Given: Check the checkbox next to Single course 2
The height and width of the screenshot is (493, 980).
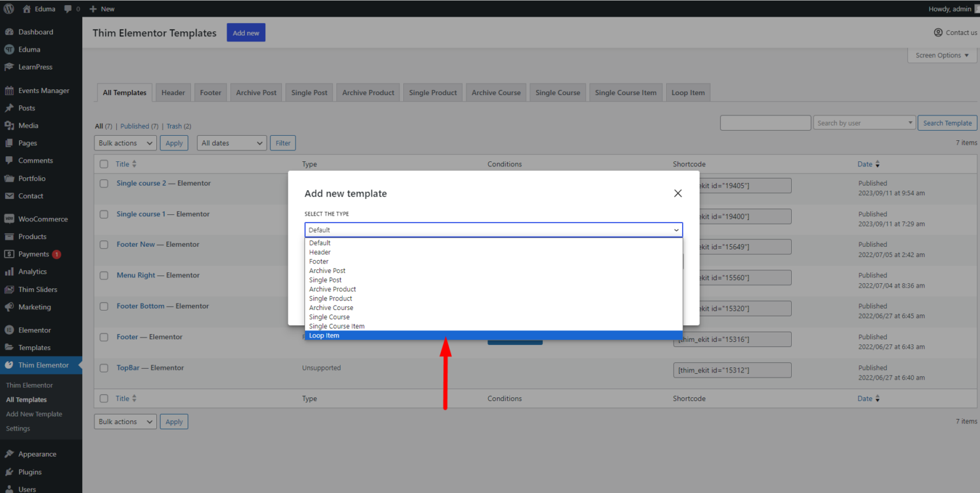Looking at the screenshot, I should tap(103, 183).
